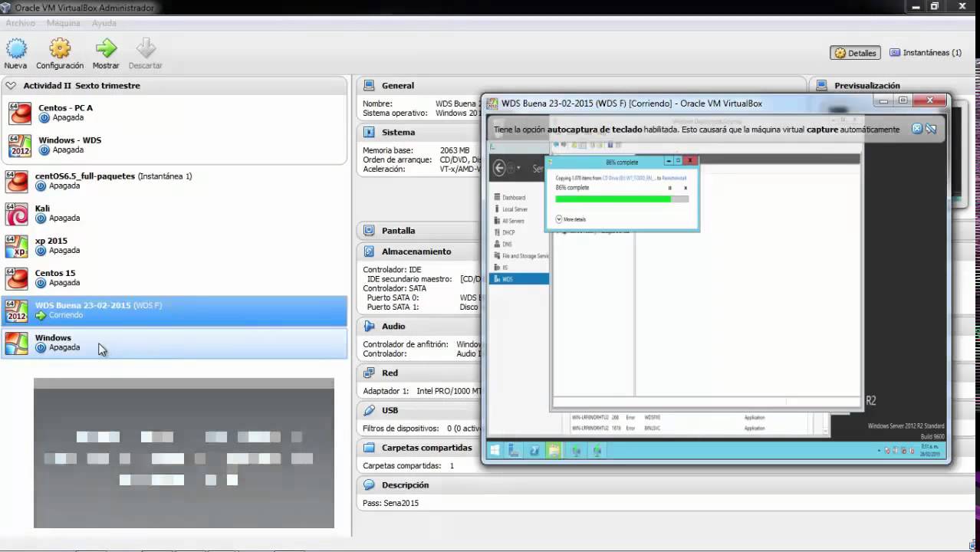Select the xp 2015 machine icon
The image size is (980, 552).
tap(17, 245)
